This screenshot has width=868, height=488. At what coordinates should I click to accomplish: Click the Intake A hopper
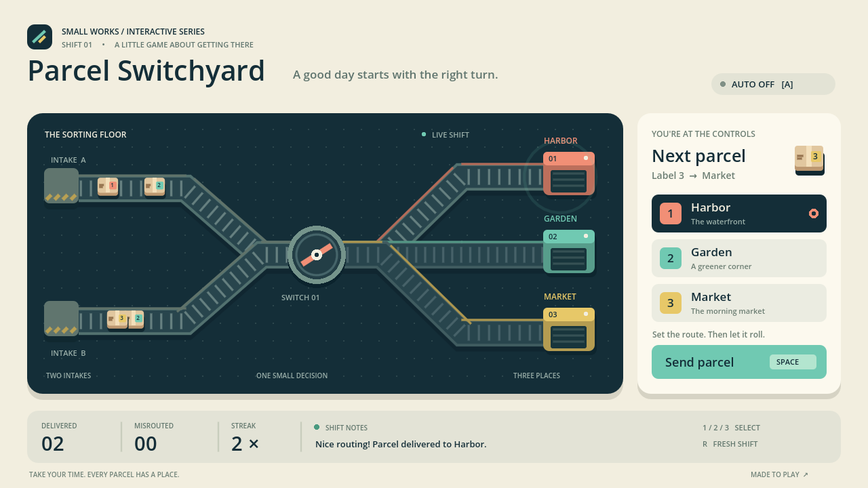coord(61,185)
